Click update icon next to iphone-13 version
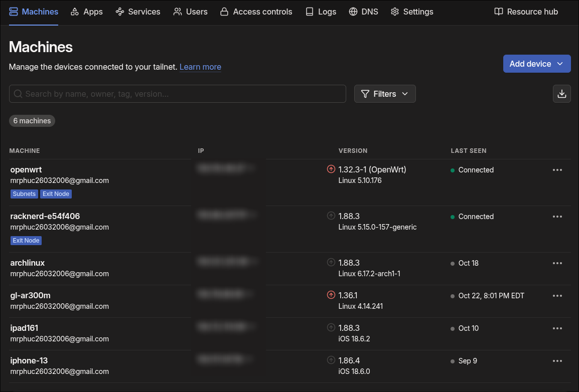Image resolution: width=579 pixels, height=392 pixels. point(331,360)
